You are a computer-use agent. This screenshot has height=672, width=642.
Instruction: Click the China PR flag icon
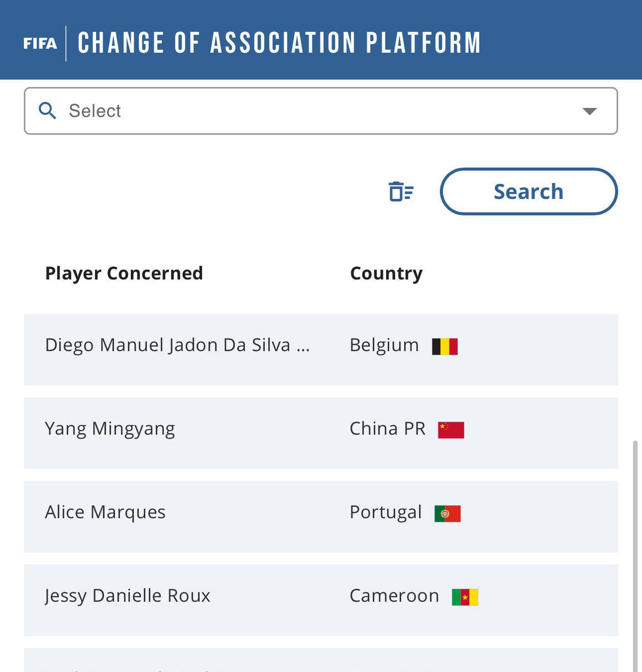pos(451,430)
